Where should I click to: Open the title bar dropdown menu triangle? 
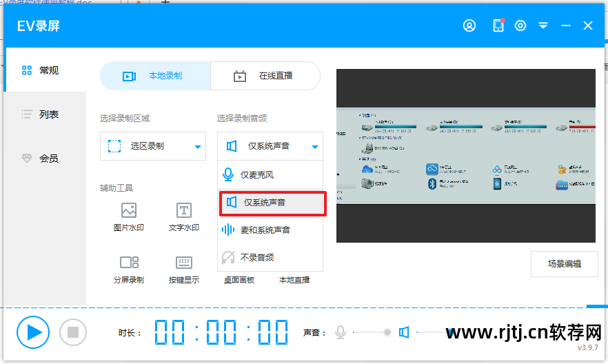(x=543, y=26)
